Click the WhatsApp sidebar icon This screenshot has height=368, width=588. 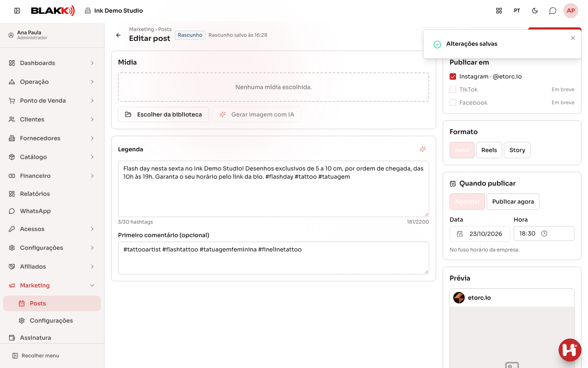point(12,211)
